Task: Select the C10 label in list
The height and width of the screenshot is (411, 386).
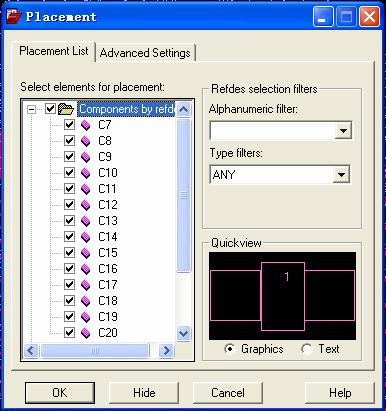Action: click(108, 173)
